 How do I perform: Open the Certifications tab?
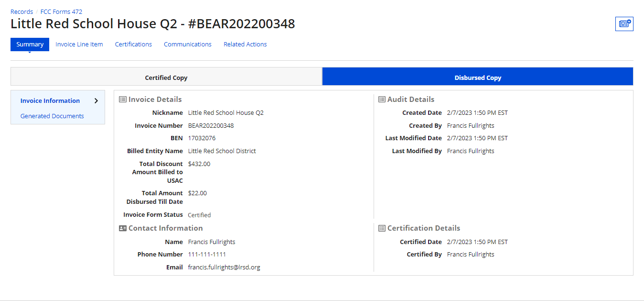click(133, 45)
